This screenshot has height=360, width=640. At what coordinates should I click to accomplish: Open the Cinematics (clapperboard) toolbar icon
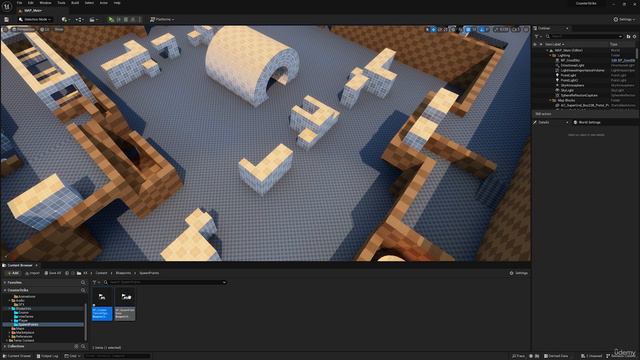click(93, 19)
